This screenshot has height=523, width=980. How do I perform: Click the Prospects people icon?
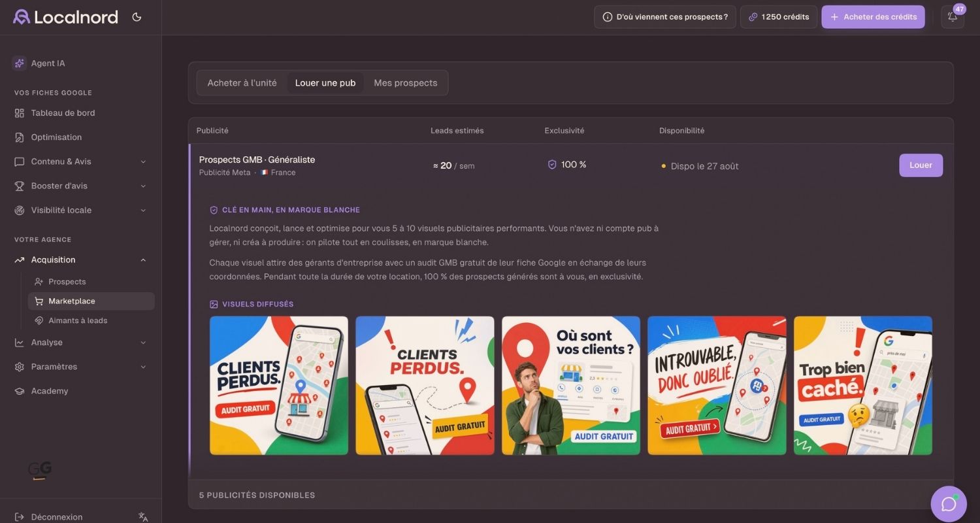pos(39,282)
